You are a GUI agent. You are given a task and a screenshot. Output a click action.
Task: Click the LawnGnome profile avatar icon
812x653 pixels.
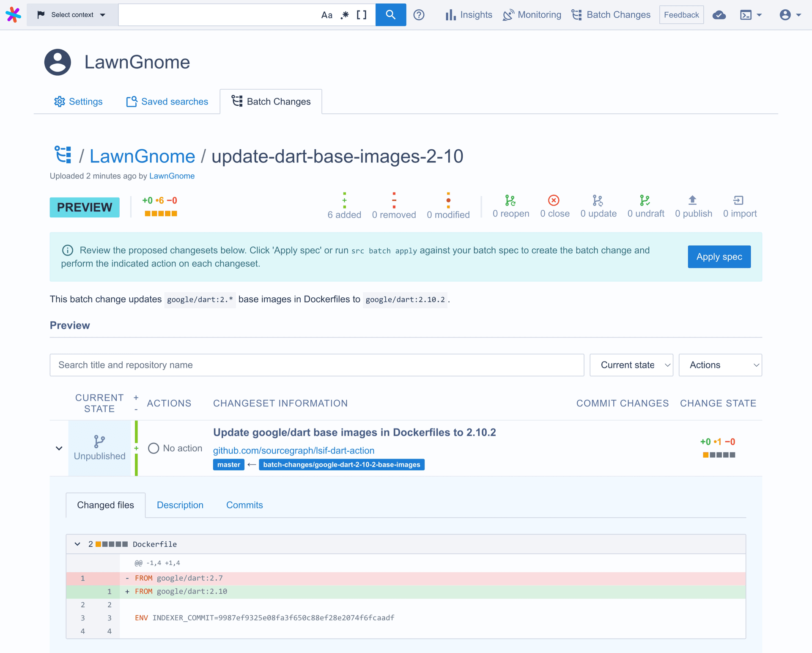58,62
